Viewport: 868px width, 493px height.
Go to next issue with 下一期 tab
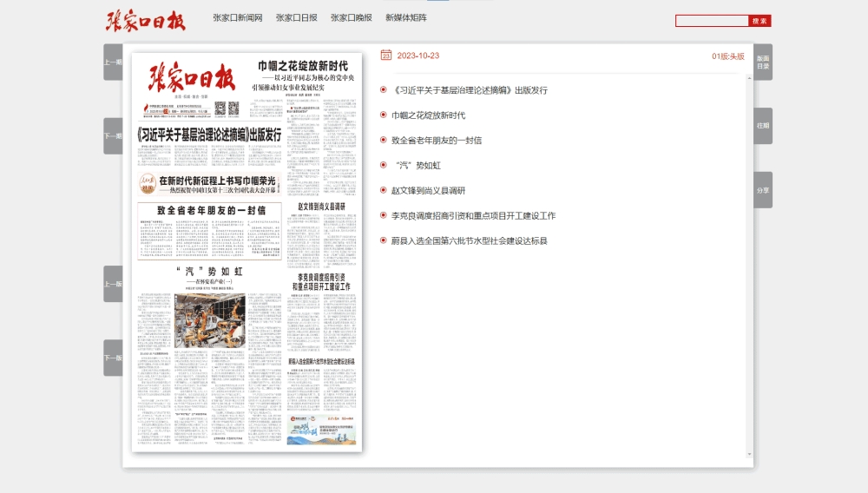tap(113, 135)
